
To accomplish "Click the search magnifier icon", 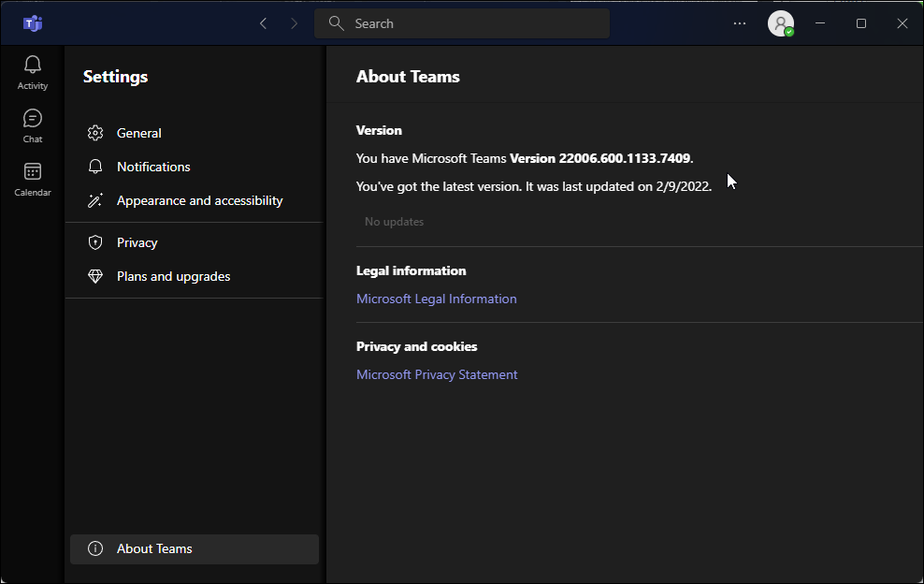I will pyautogui.click(x=336, y=22).
